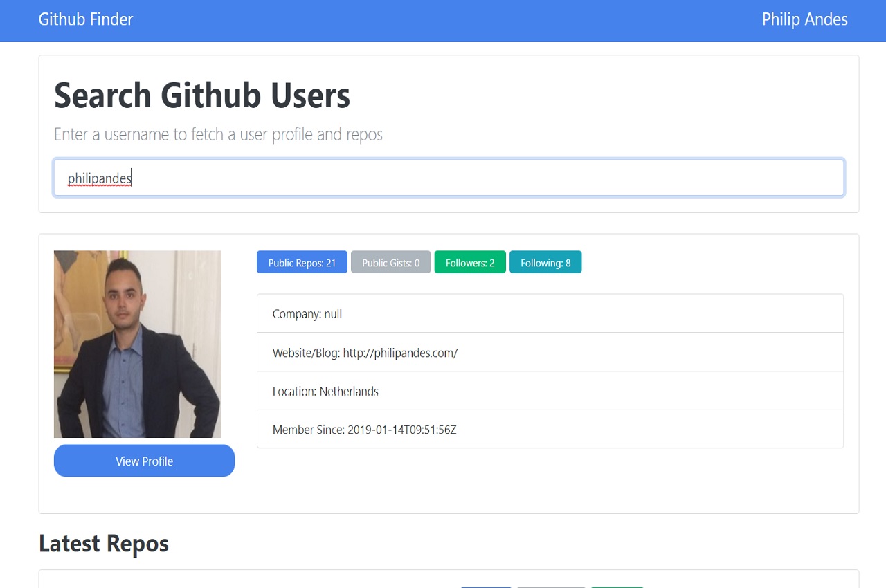This screenshot has height=588, width=886.
Task: Focus the username search input box
Action: tap(449, 178)
